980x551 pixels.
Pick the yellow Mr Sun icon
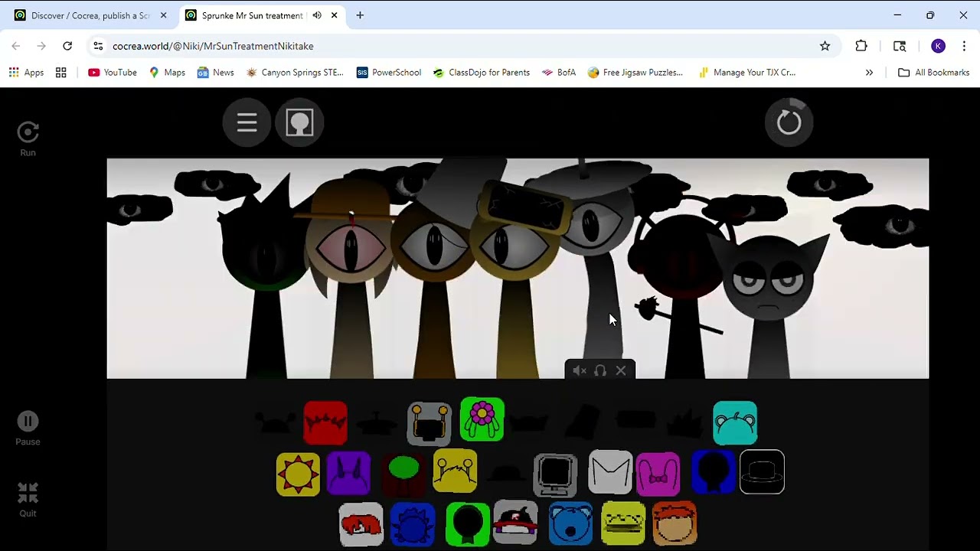(298, 474)
